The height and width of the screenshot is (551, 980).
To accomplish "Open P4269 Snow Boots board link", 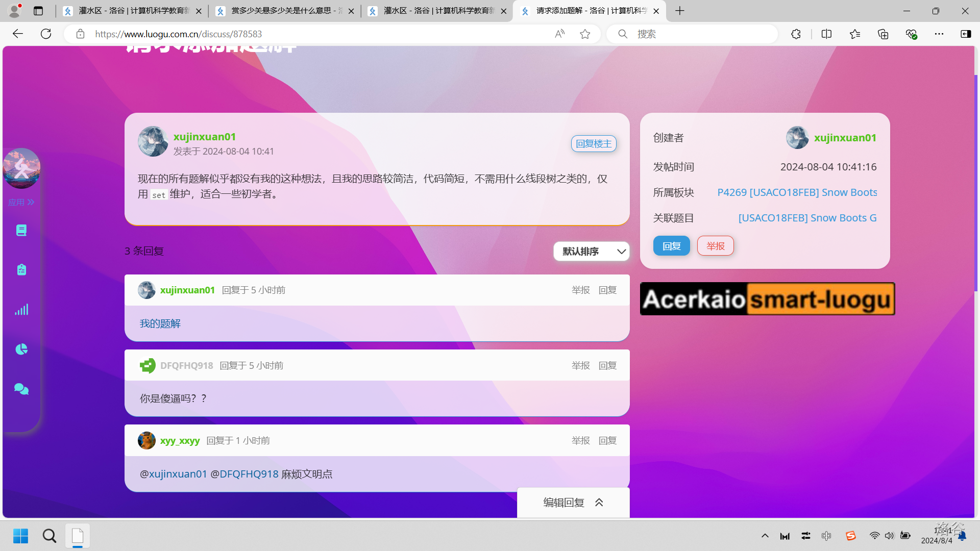I will (797, 192).
